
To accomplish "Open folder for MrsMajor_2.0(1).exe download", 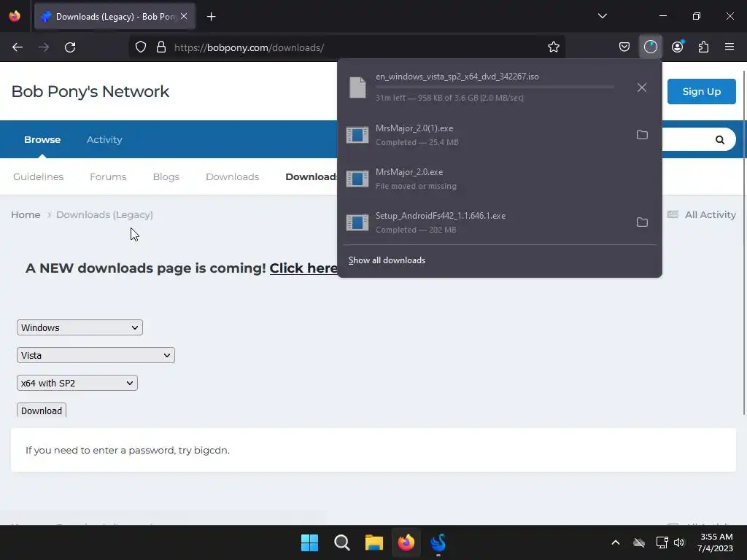I will point(642,135).
